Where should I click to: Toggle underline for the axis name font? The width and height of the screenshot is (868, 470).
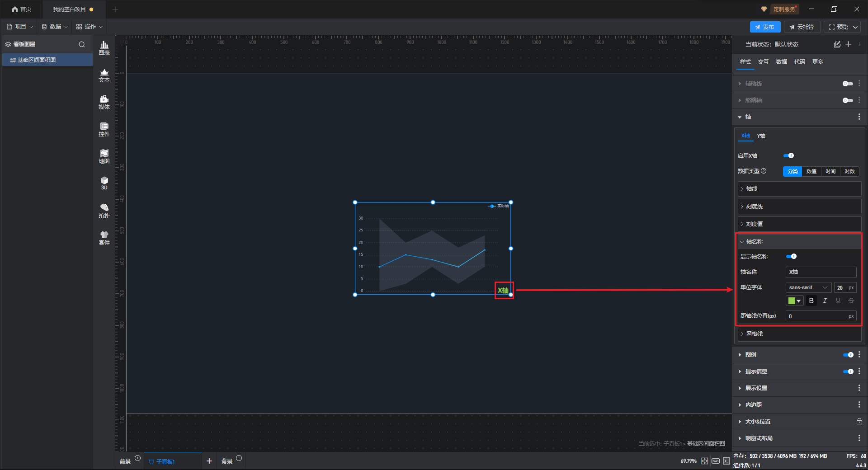coord(838,301)
